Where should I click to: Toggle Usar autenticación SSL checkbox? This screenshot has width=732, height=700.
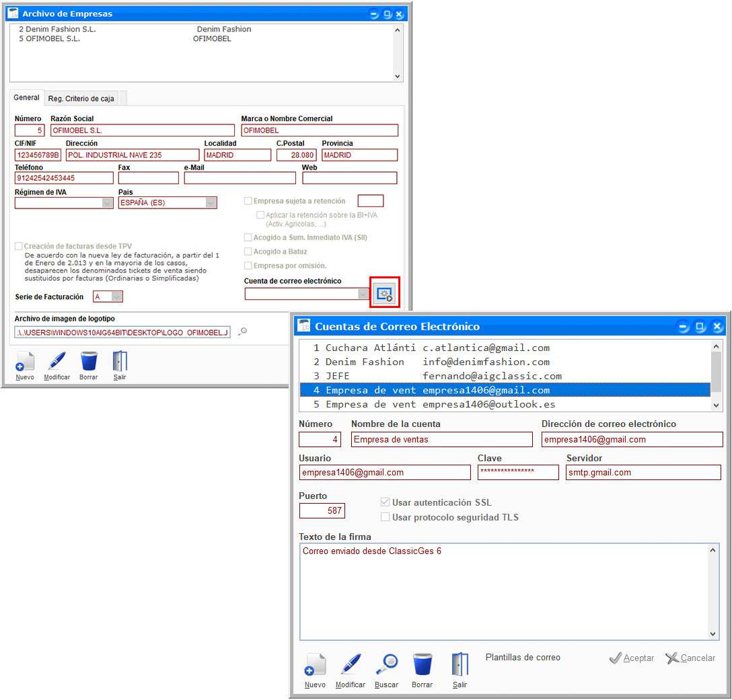point(386,503)
